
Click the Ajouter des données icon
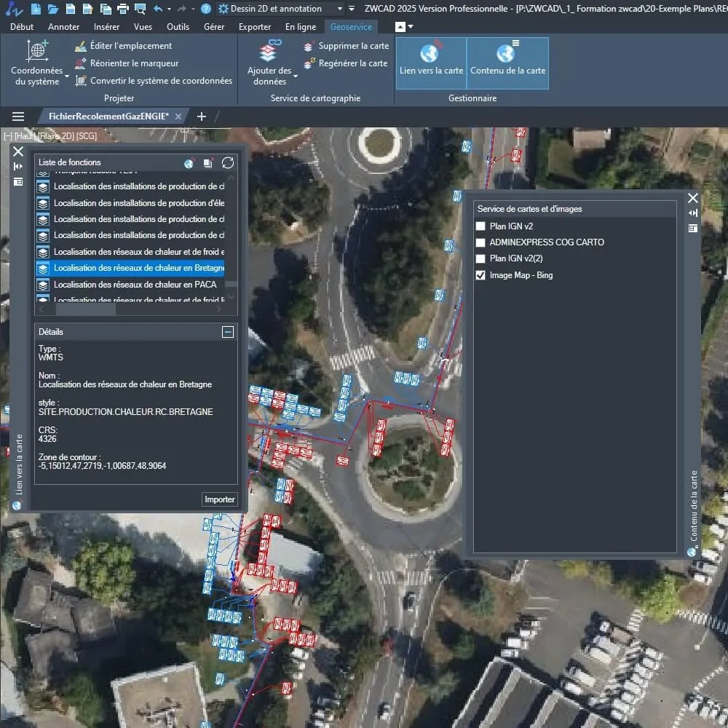(269, 51)
